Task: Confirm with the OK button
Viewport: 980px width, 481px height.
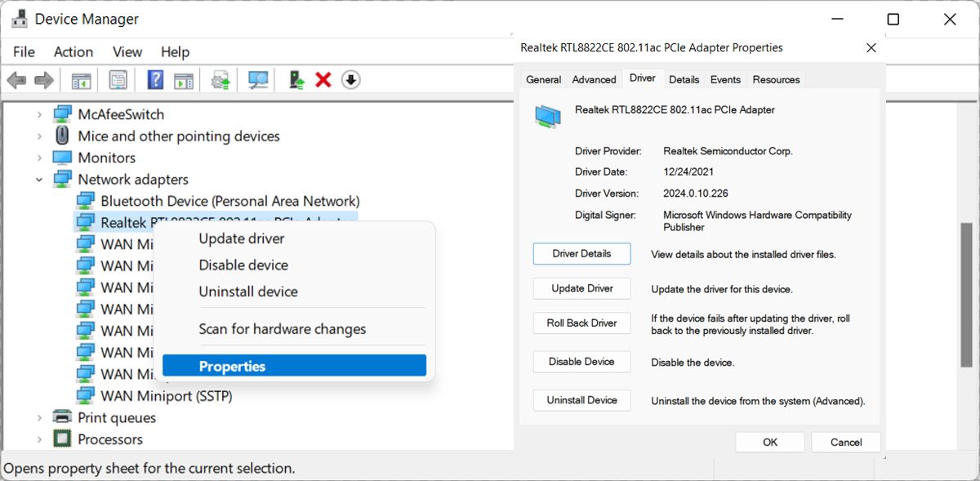Action: [770, 442]
